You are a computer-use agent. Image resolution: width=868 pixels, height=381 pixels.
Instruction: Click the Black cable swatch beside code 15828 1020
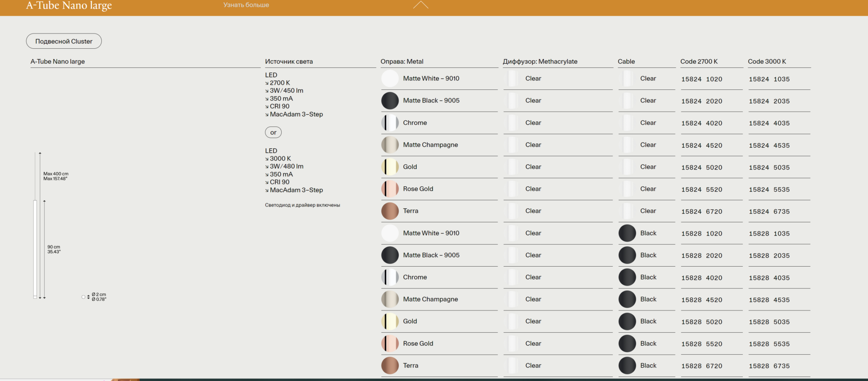pos(627,233)
